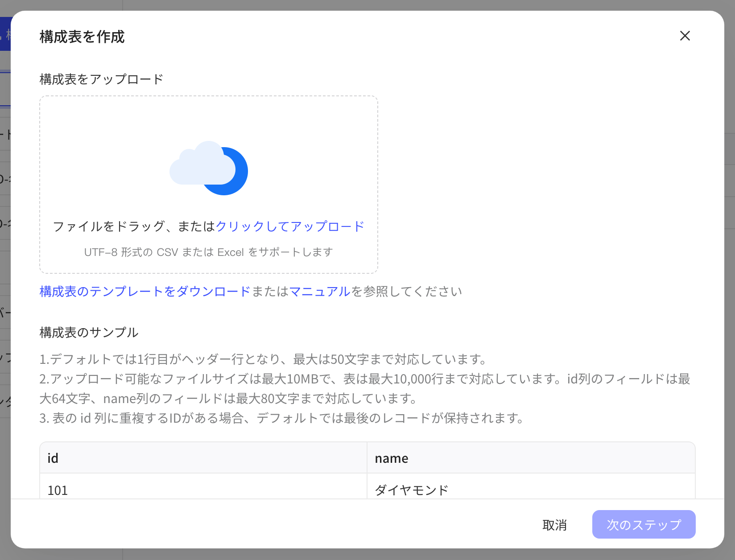Click the 構成表をアップロード heading
The height and width of the screenshot is (560, 735).
[x=101, y=79]
